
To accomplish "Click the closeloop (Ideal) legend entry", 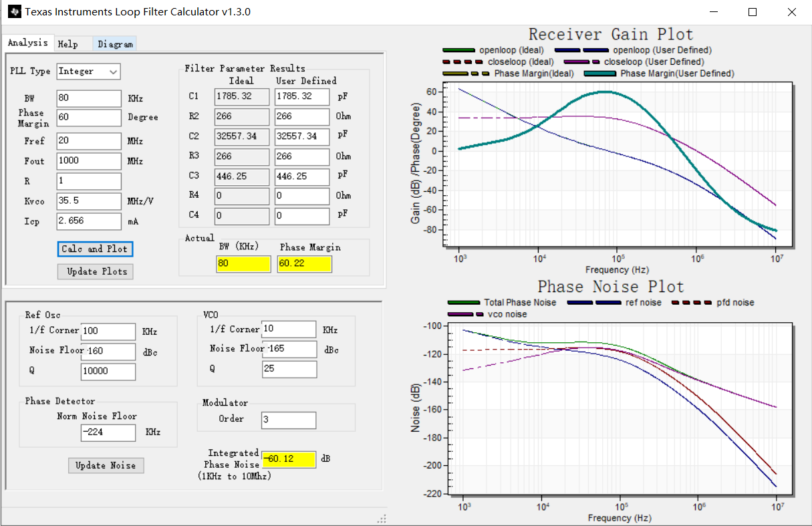I will pyautogui.click(x=498, y=62).
